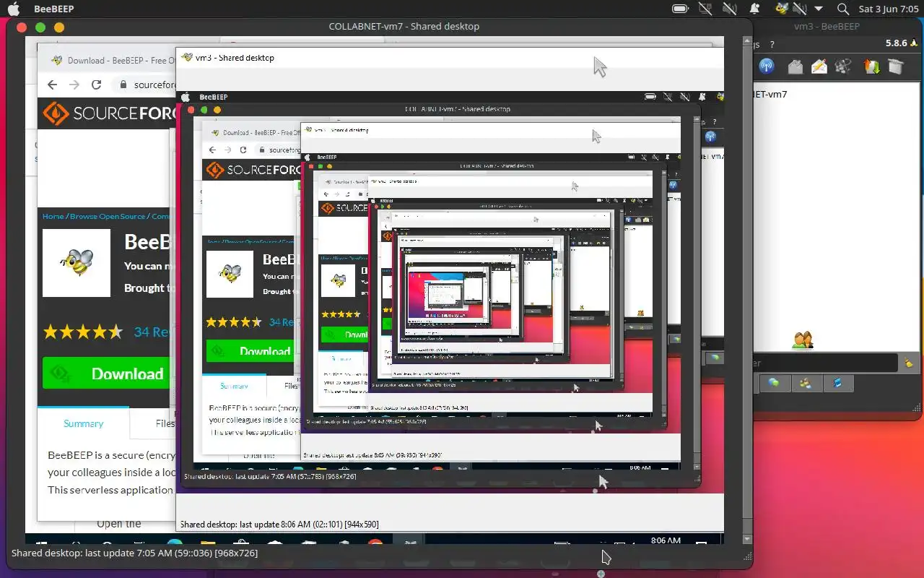Switch to the blue notebook tab in BeeBEEP
The height and width of the screenshot is (578, 924).
point(837,383)
